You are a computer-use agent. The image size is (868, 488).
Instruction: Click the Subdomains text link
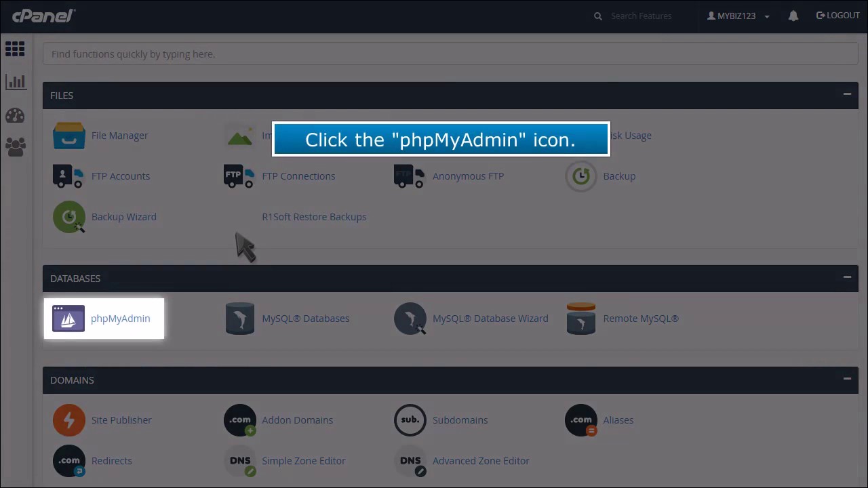460,420
